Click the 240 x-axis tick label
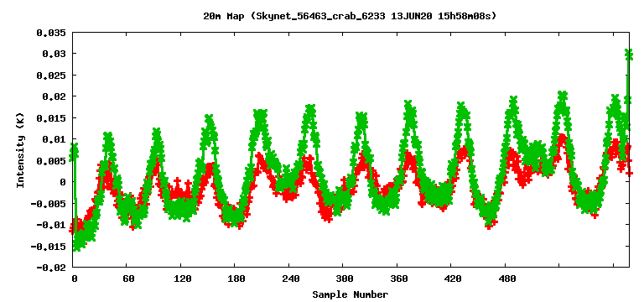This screenshot has width=644, height=302. (x=290, y=279)
